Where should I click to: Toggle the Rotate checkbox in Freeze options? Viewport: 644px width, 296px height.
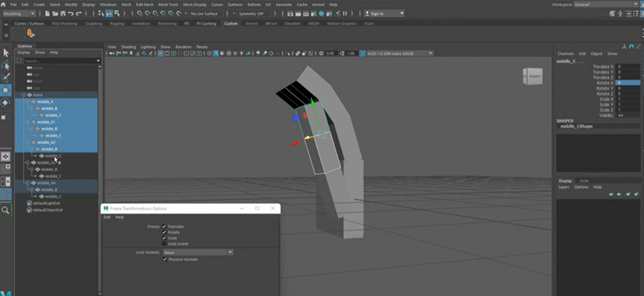[165, 232]
